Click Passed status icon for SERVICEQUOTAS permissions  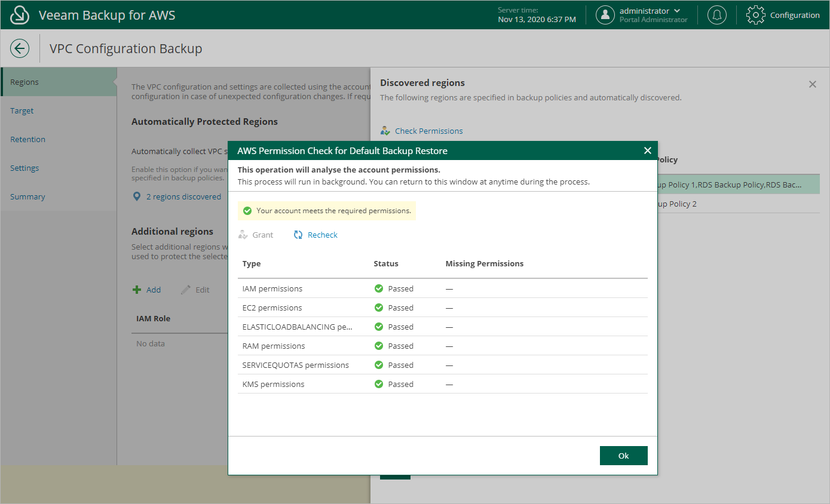(x=378, y=365)
